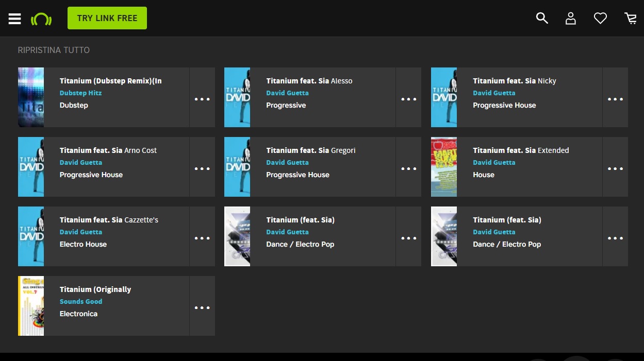The width and height of the screenshot is (644, 361).
Task: Open the Titanium feat. Sia Nicky title
Action: (x=515, y=81)
